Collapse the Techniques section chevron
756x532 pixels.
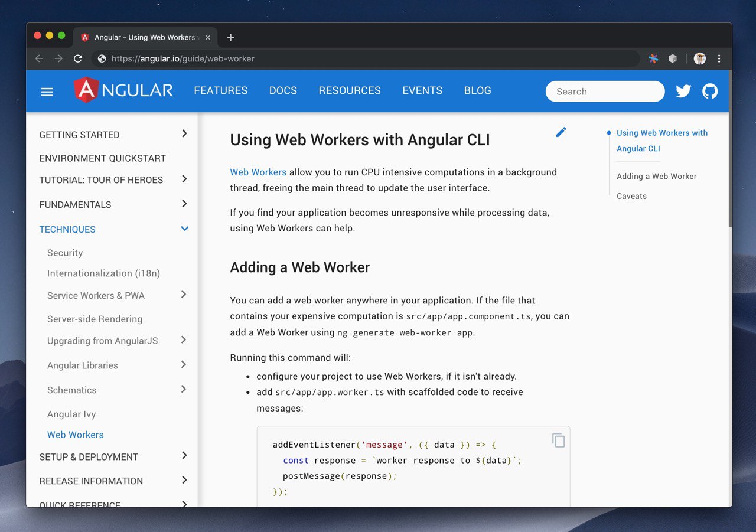pyautogui.click(x=184, y=229)
